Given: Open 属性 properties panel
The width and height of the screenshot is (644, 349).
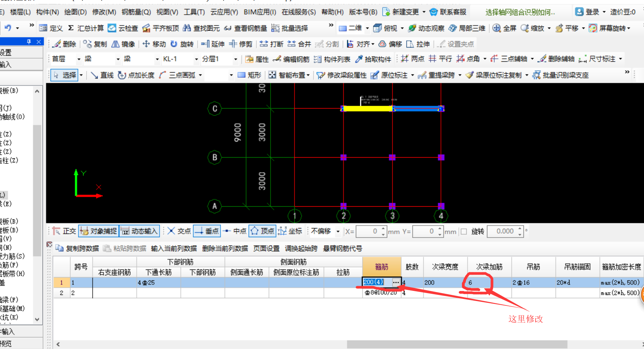Looking at the screenshot, I should 257,59.
